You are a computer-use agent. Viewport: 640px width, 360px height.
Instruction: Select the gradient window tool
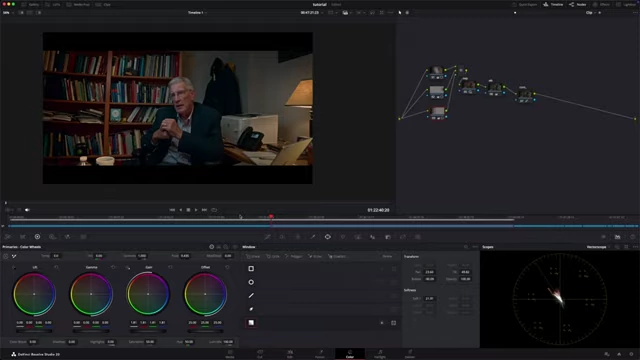click(251, 322)
